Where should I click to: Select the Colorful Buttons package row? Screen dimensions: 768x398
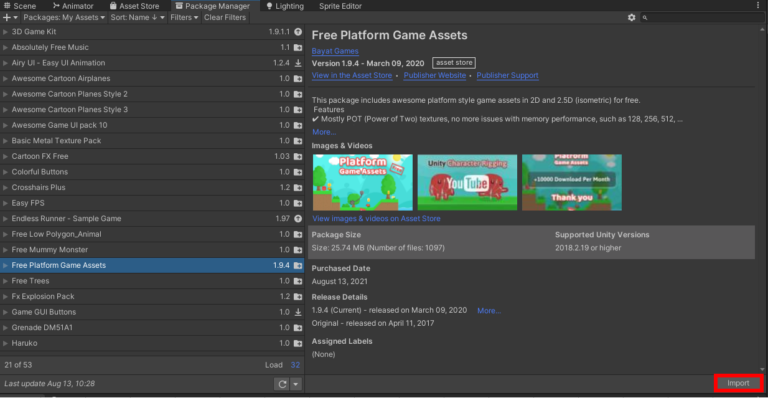[x=152, y=172]
